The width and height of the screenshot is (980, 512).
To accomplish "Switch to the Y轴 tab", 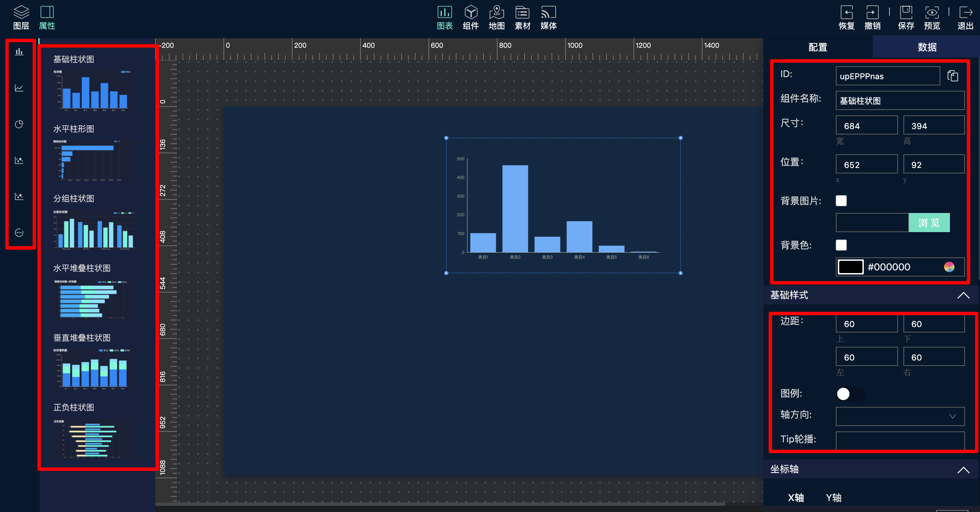I will (833, 498).
